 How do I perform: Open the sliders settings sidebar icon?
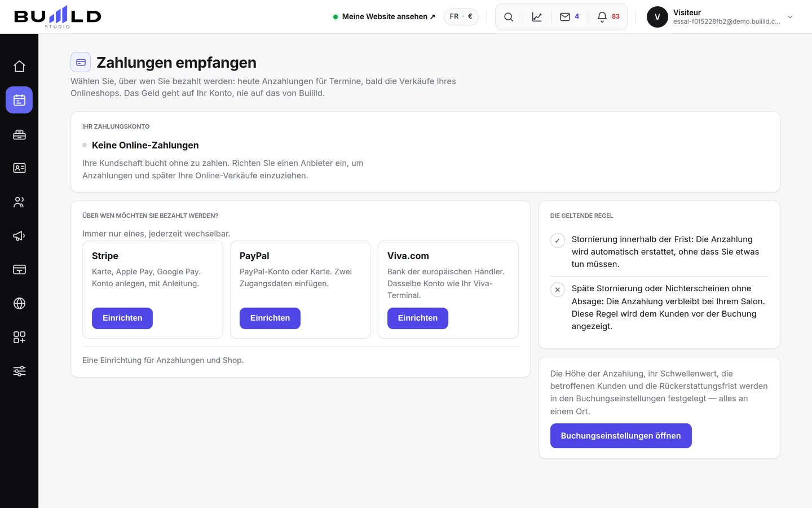pos(19,371)
